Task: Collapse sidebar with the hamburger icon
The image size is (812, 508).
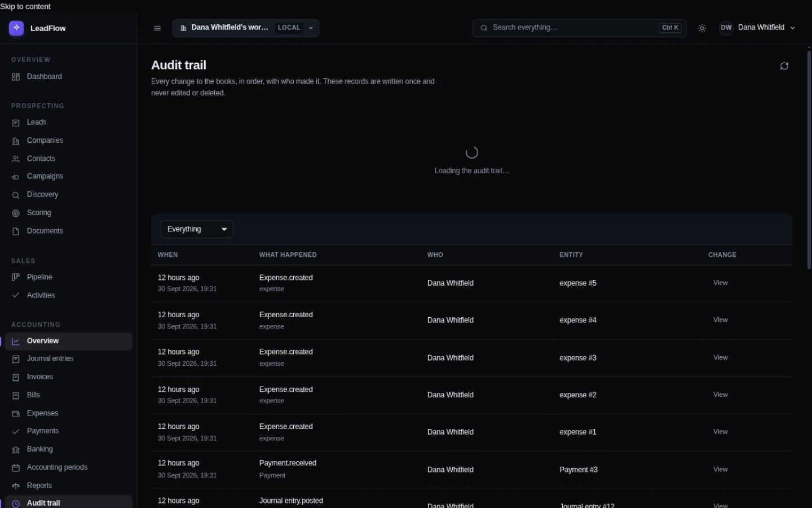Action: click(157, 28)
